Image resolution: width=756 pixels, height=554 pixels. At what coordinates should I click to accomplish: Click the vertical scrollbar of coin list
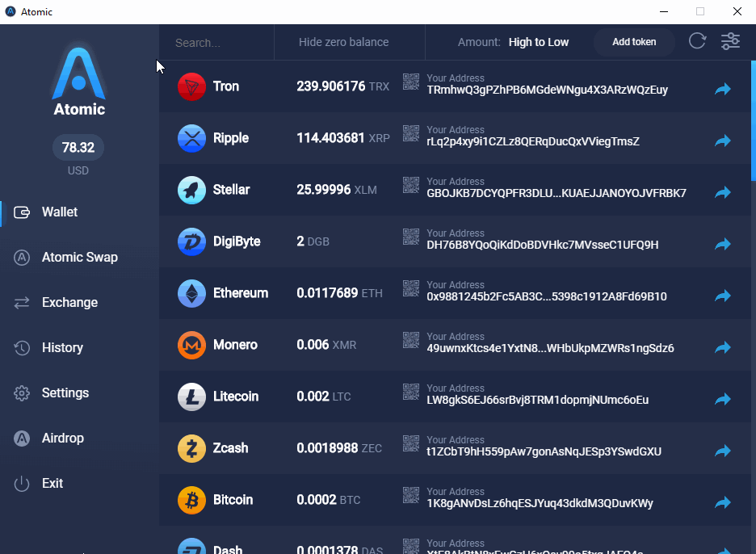[x=753, y=120]
